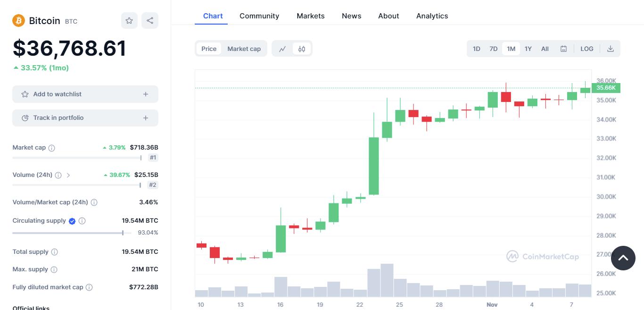The image size is (644, 310).
Task: Click the 93.04% supply percentage text
Action: coord(148,233)
